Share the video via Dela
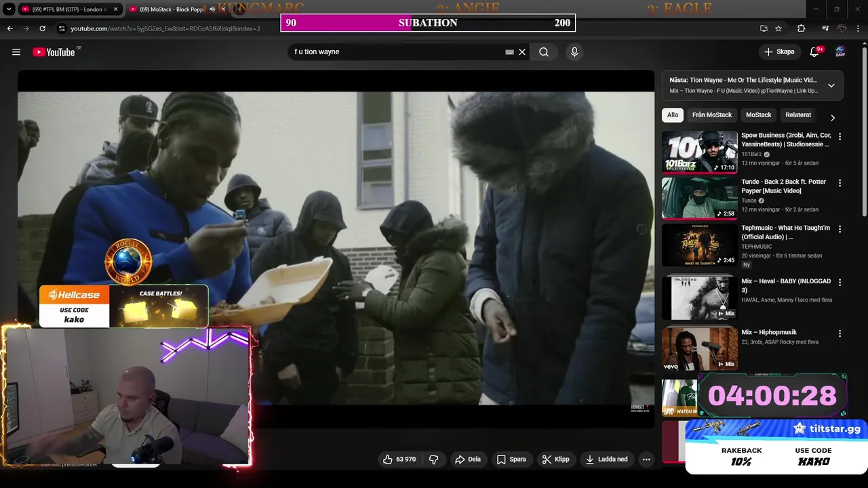The width and height of the screenshot is (868, 488). tap(468, 460)
